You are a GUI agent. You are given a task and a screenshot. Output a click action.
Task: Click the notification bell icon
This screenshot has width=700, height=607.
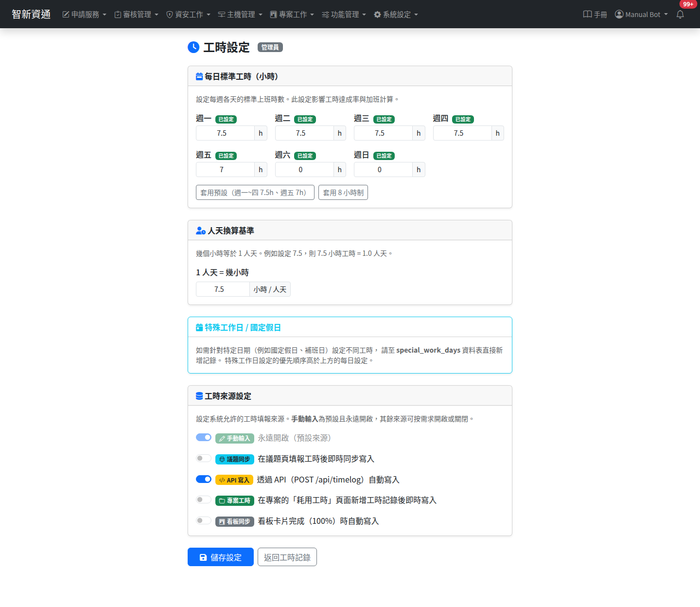click(680, 14)
